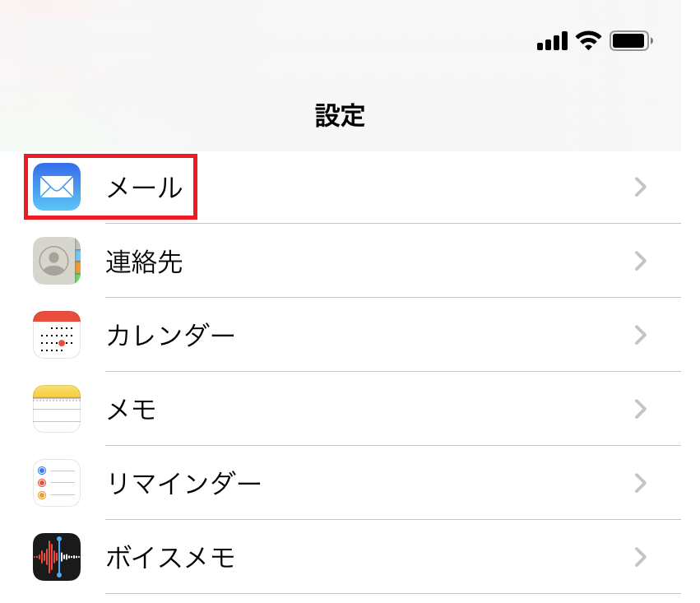Viewport: 700px width, 603px height.
Task: Expand the メール row chevron
Action: 641,187
